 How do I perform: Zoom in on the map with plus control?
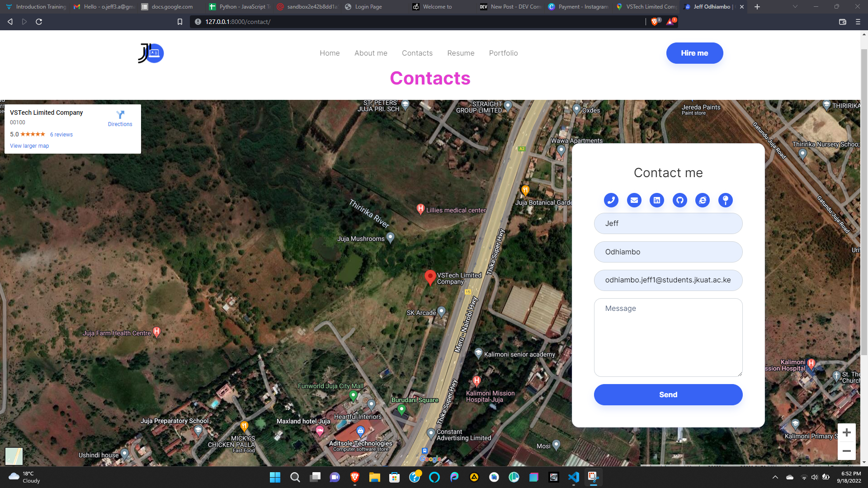846,432
